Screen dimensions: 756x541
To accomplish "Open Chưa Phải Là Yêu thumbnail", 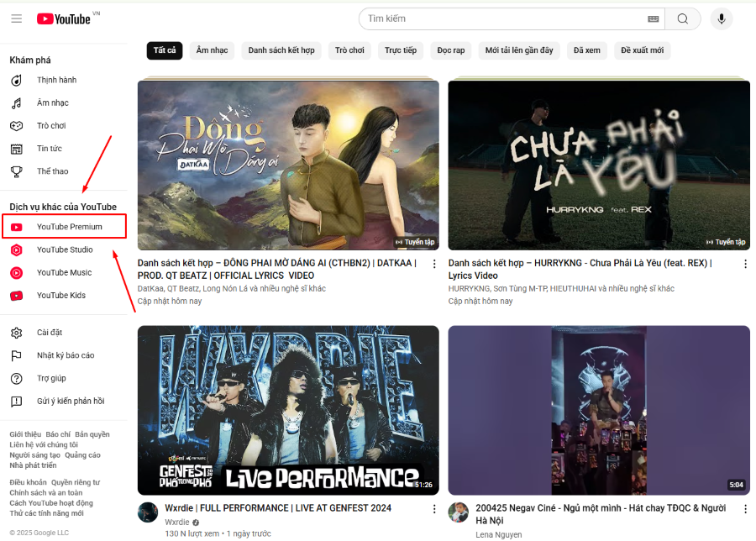I will (x=599, y=165).
